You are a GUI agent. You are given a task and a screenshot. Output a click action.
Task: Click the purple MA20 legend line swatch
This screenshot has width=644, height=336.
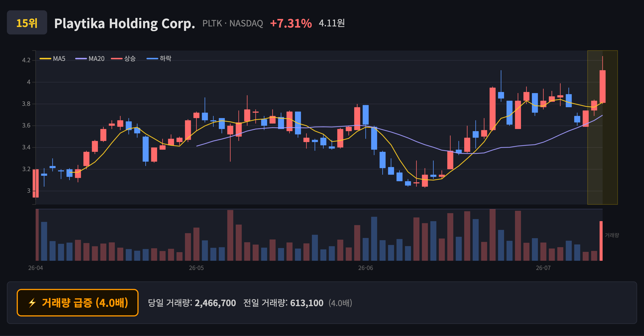pos(81,59)
